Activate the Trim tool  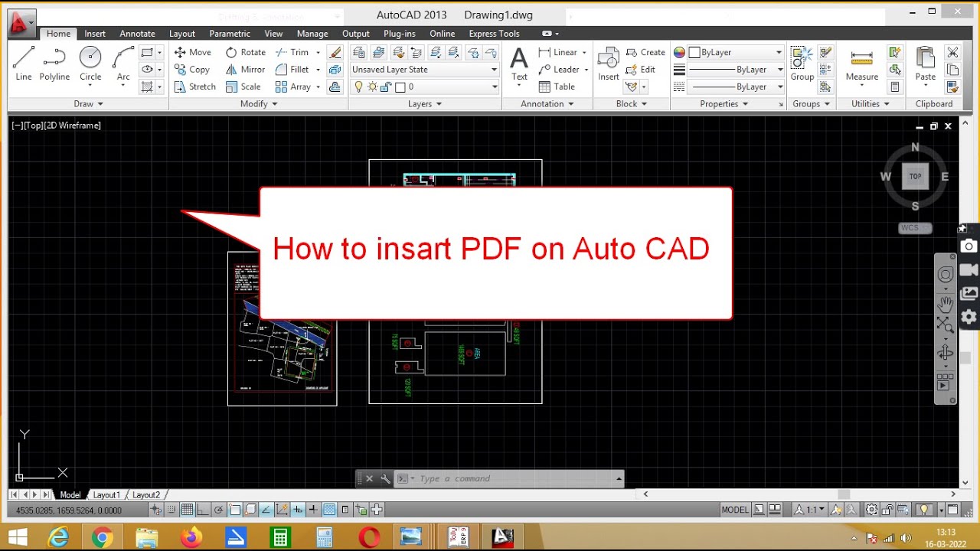tap(292, 52)
